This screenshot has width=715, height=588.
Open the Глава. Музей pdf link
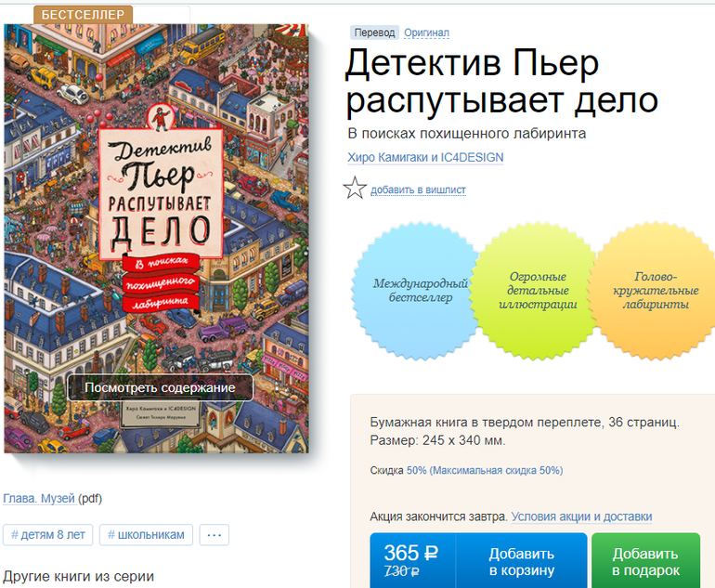pyautogui.click(x=39, y=498)
